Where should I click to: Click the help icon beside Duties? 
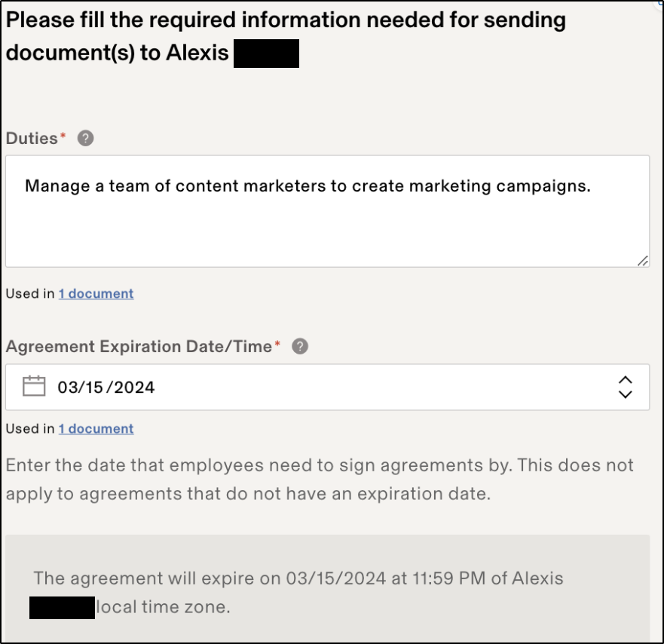point(86,139)
